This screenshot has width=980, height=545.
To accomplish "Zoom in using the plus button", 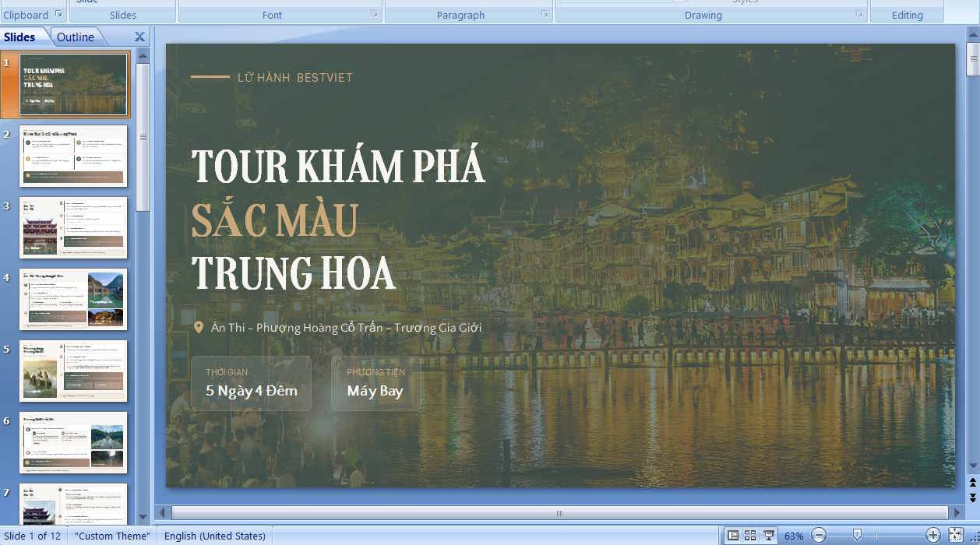I will coord(933,536).
